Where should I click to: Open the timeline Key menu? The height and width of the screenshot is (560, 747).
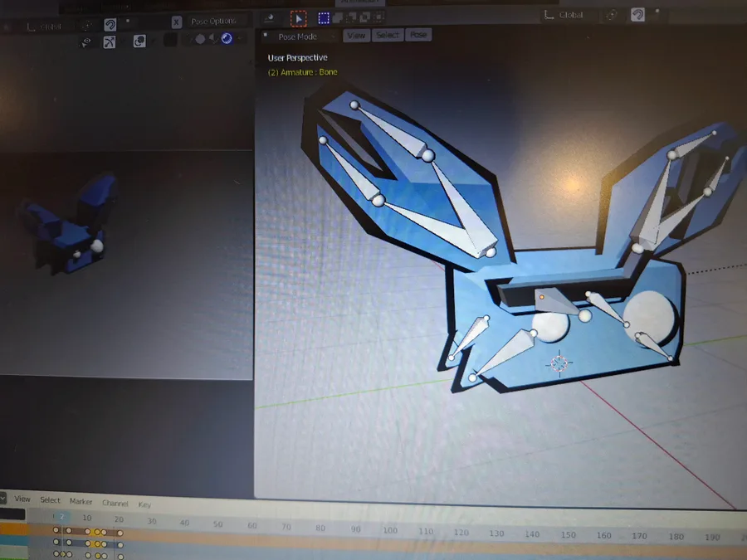pos(144,504)
